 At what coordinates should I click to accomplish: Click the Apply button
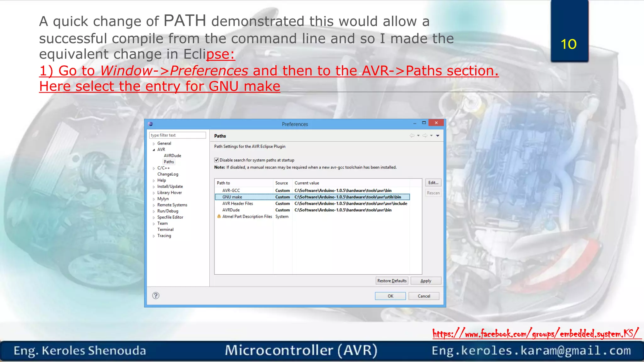click(x=426, y=281)
